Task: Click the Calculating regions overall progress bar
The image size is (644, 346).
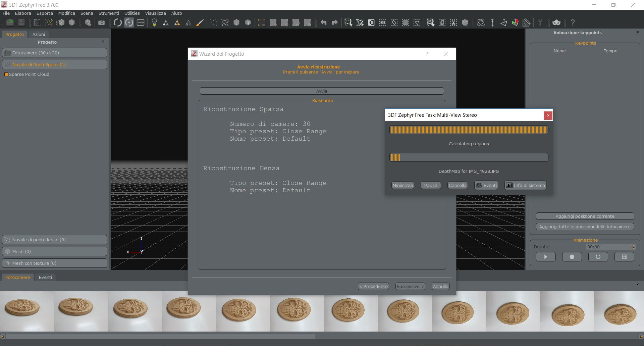Action: (x=469, y=130)
